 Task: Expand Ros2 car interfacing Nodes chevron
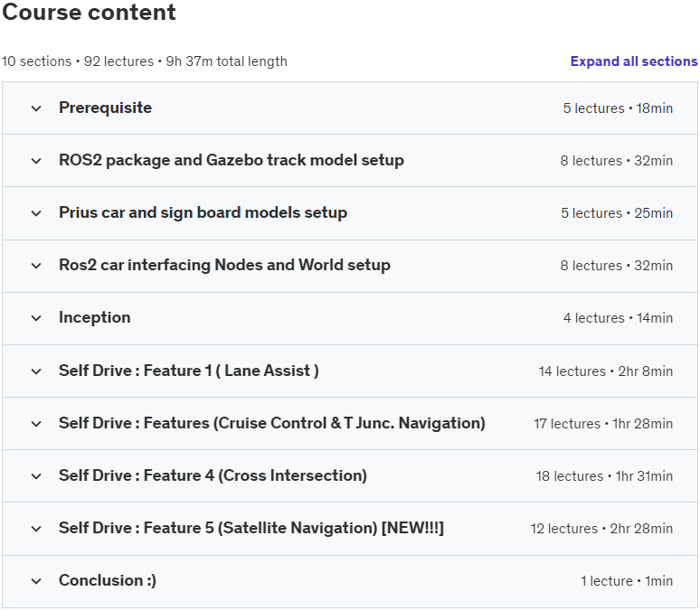pos(36,266)
